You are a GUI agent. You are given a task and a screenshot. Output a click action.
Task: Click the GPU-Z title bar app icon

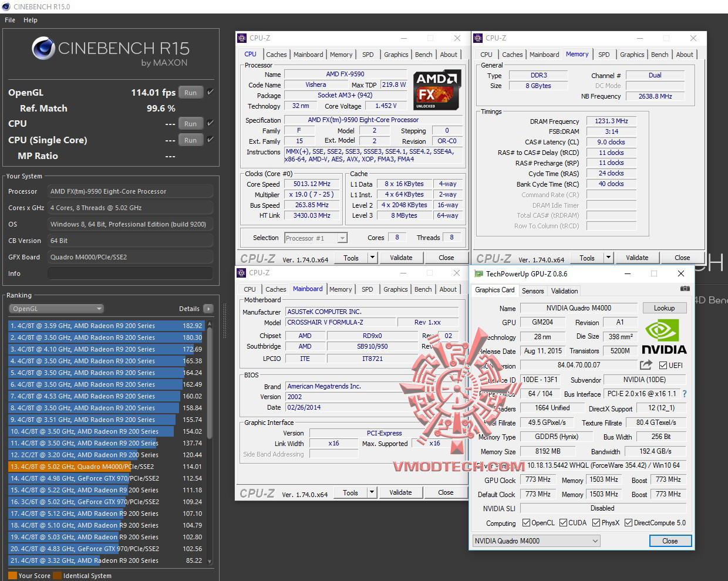click(478, 273)
